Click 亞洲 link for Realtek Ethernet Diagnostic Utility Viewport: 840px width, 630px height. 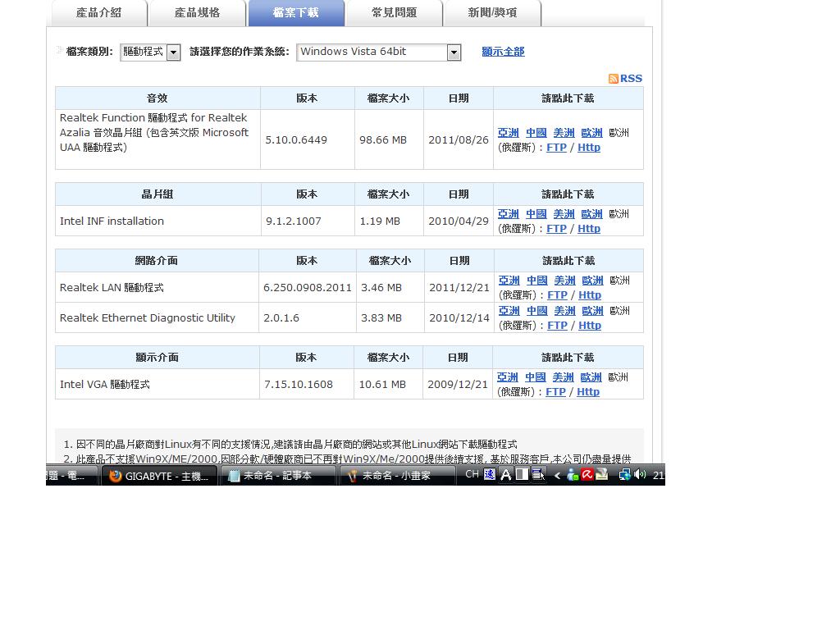pos(509,311)
